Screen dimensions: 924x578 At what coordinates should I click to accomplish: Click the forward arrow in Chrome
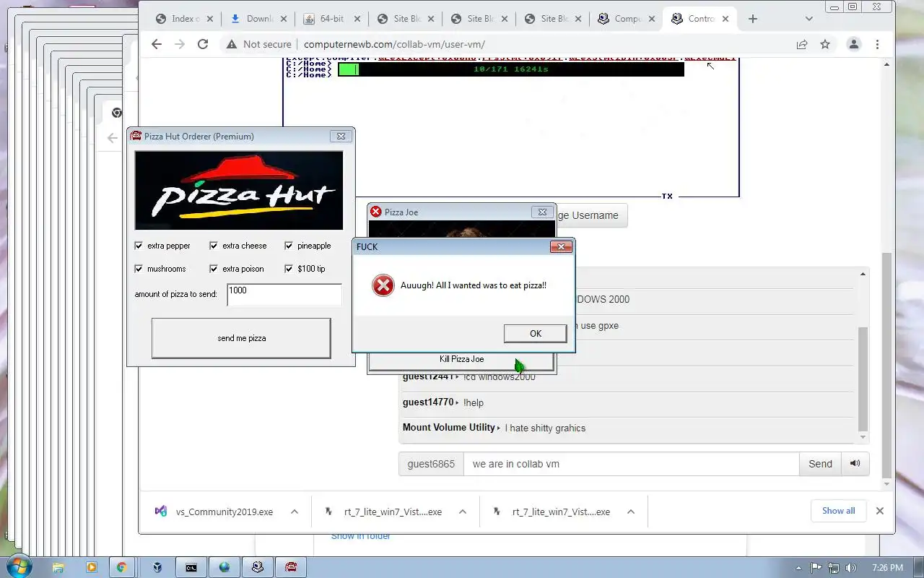point(180,44)
